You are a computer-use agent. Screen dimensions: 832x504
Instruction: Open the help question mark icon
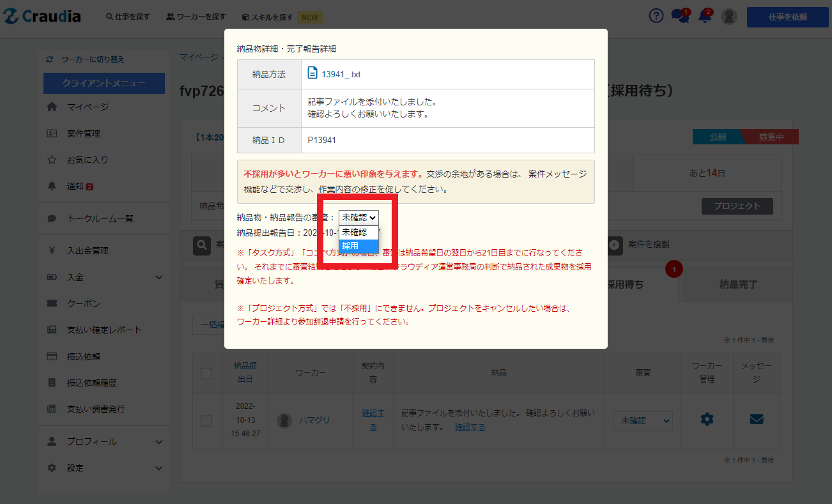click(x=656, y=16)
